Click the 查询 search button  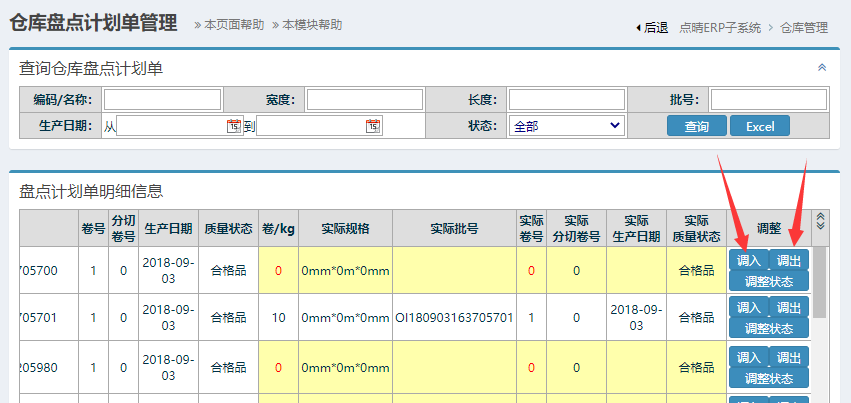pos(696,126)
